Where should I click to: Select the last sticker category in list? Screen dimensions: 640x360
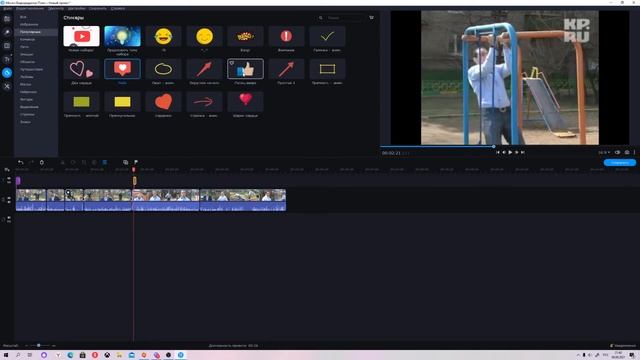pyautogui.click(x=25, y=122)
